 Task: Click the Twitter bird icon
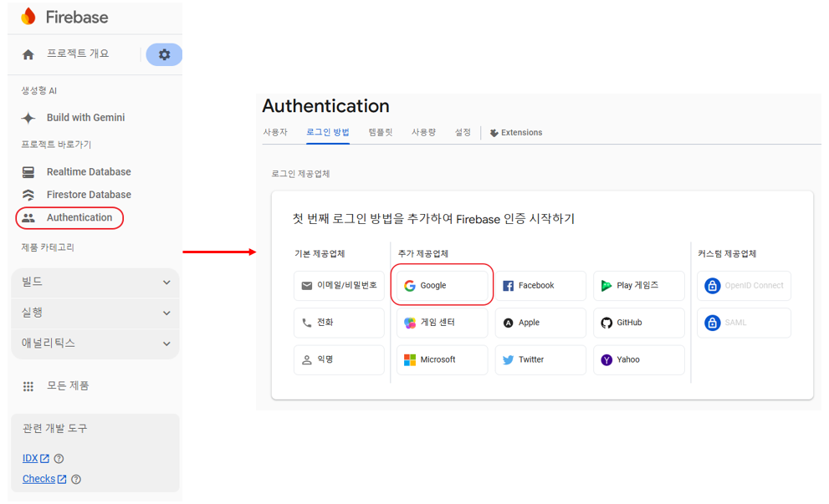(508, 359)
